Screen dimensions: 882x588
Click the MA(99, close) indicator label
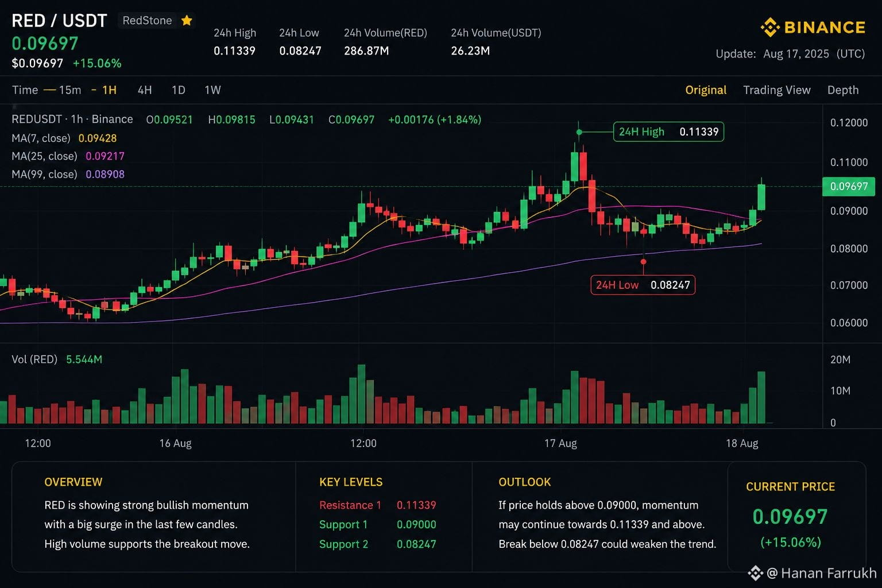tap(44, 174)
